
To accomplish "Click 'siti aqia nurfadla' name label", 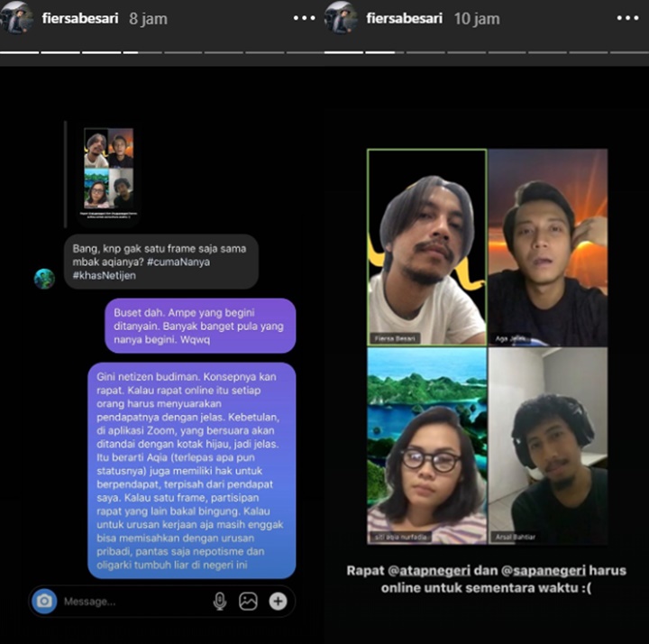I will (400, 538).
